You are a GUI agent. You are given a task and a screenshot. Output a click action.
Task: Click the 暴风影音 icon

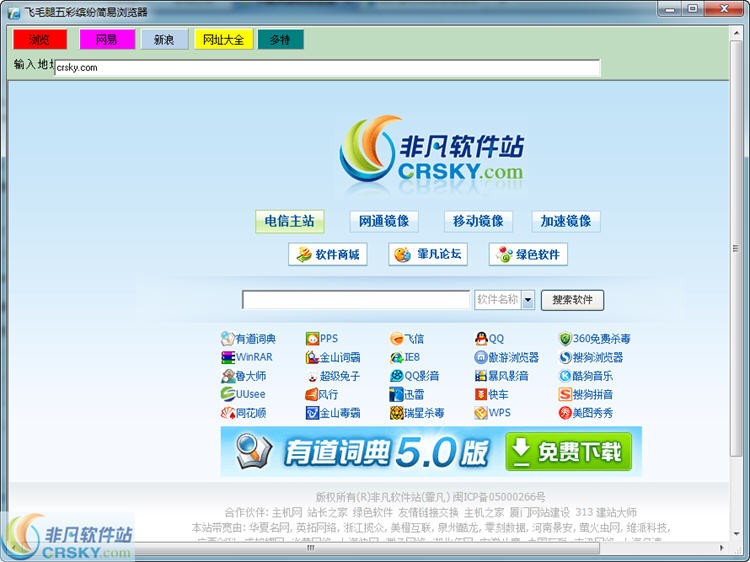(481, 376)
